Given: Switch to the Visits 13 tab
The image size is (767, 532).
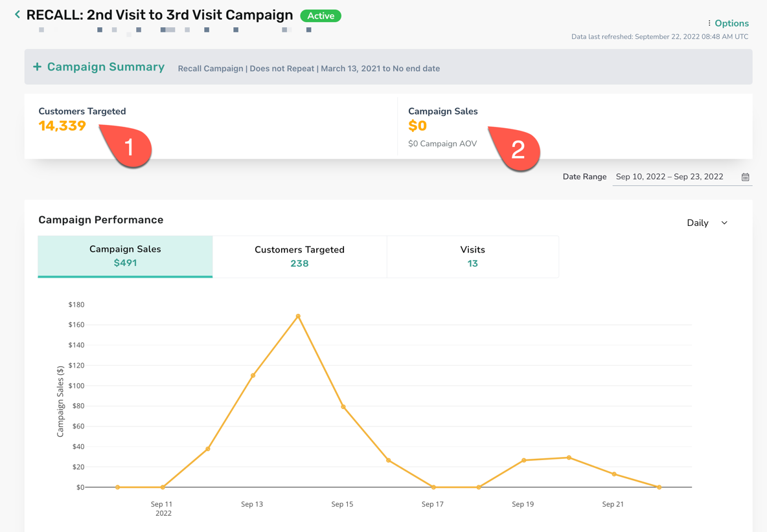Looking at the screenshot, I should pyautogui.click(x=472, y=256).
